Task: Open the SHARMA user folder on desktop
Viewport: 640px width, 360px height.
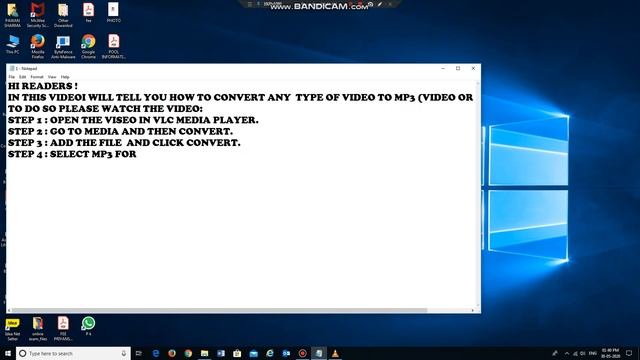Action: 12,15
